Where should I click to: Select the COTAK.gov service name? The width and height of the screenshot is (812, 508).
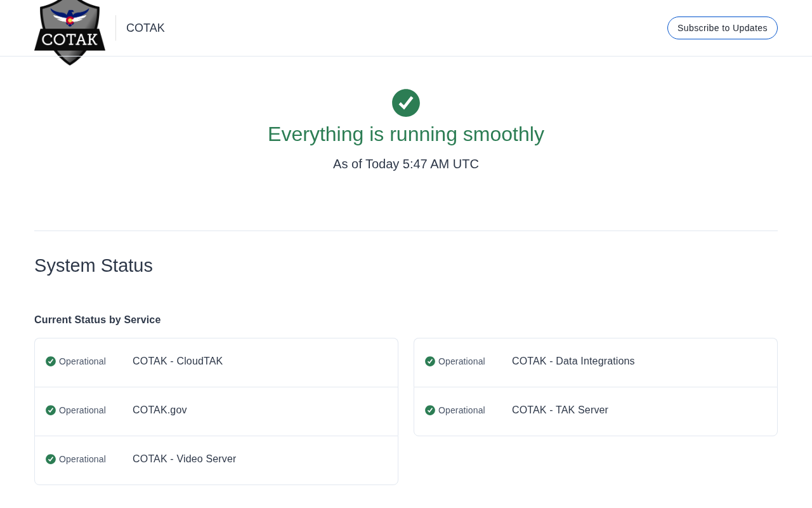(160, 410)
